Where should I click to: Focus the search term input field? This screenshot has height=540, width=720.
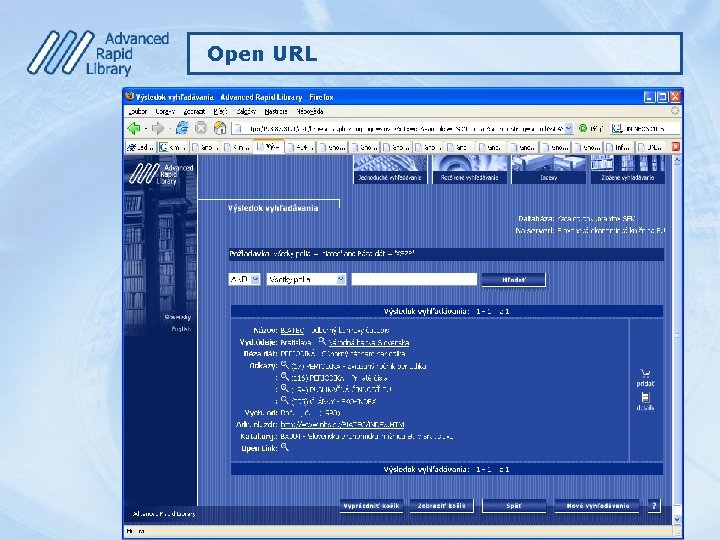click(x=414, y=279)
